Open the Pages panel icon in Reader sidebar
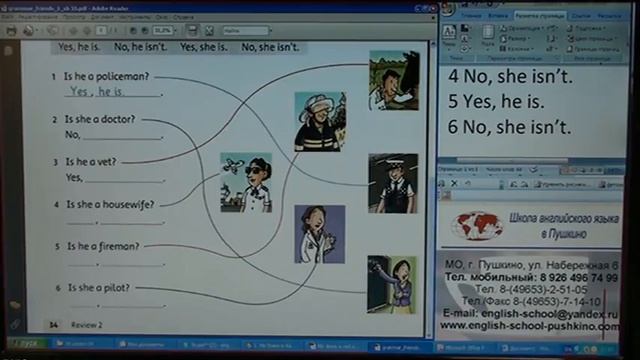 click(x=9, y=51)
